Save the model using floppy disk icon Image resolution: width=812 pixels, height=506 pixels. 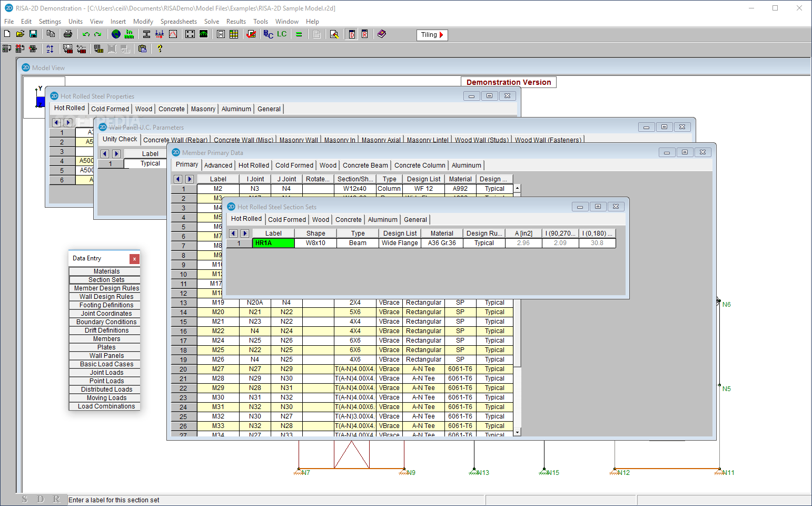(33, 34)
